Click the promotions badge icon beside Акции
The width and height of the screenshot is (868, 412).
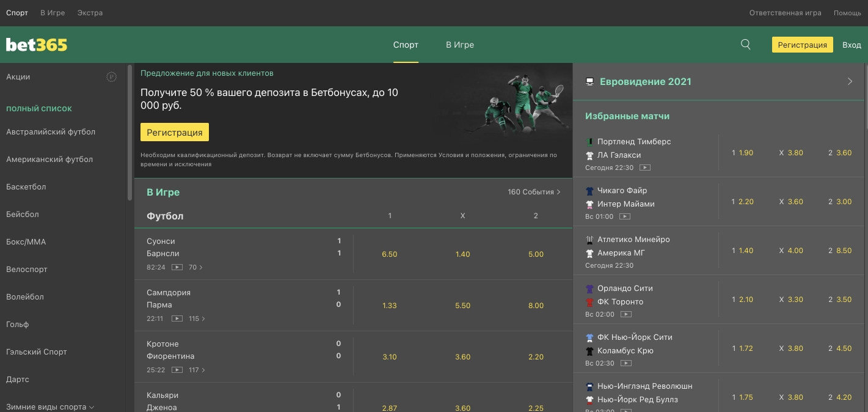[x=112, y=77]
